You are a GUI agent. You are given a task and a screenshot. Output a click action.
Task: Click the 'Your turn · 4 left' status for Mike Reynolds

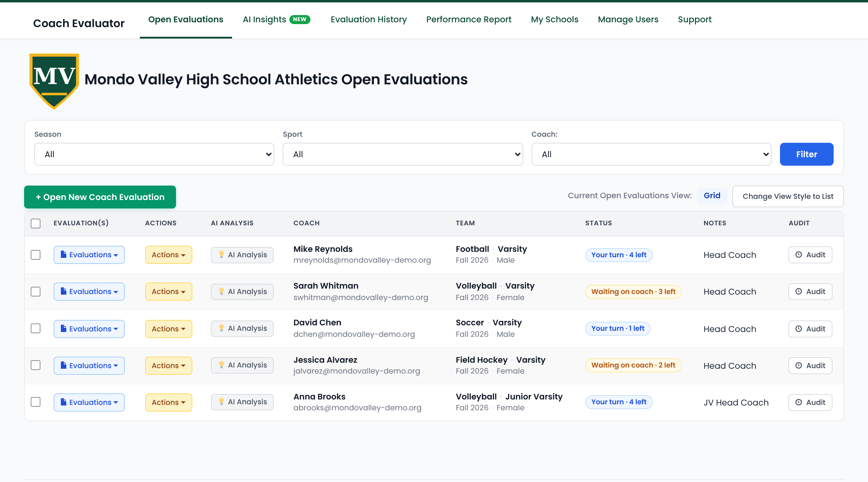pyautogui.click(x=619, y=255)
